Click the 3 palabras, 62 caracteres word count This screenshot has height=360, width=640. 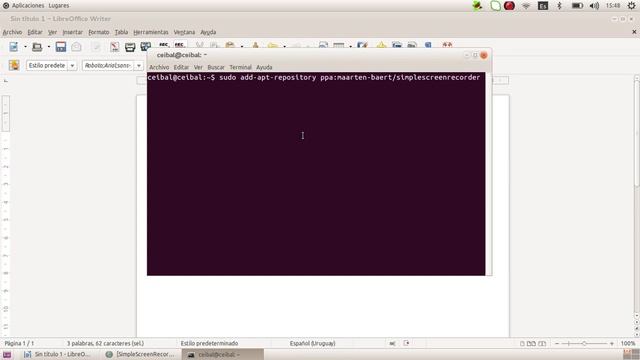pyautogui.click(x=105, y=344)
